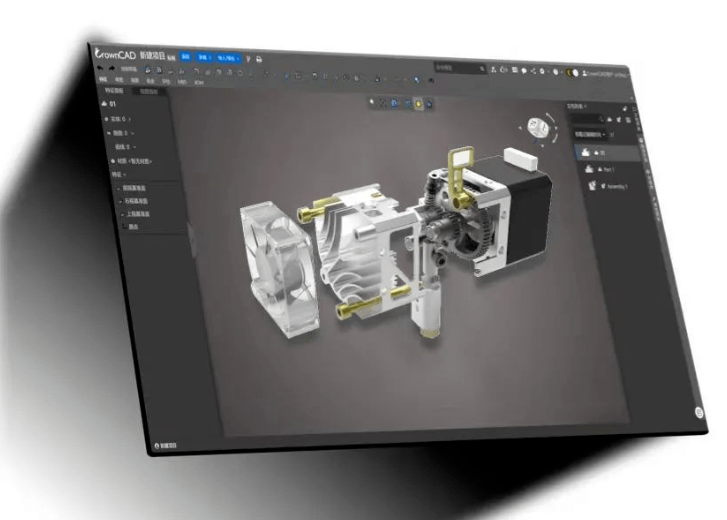Open the CrownCAD user account menu

click(606, 74)
